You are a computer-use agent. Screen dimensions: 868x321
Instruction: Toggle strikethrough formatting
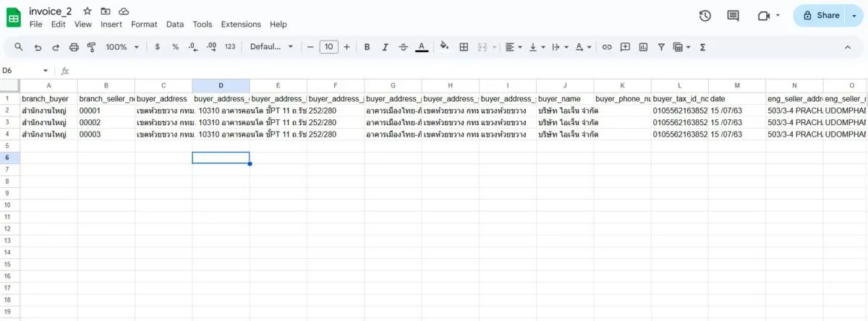[404, 47]
